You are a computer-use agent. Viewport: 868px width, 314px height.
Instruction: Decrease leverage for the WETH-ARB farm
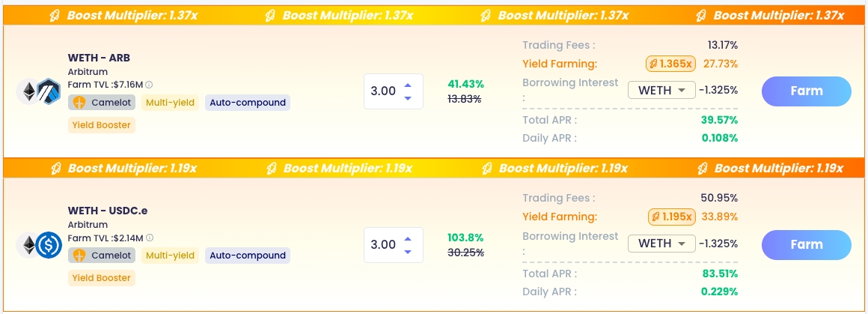pos(407,98)
